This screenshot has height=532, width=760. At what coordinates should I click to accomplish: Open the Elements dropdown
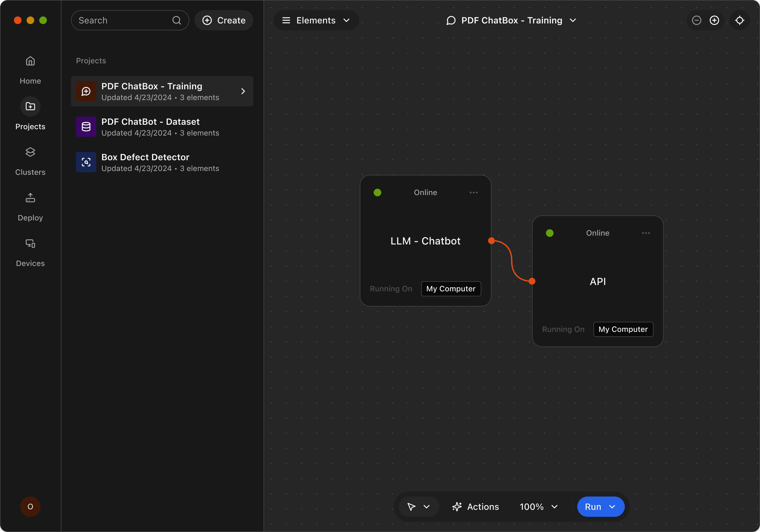(x=316, y=20)
